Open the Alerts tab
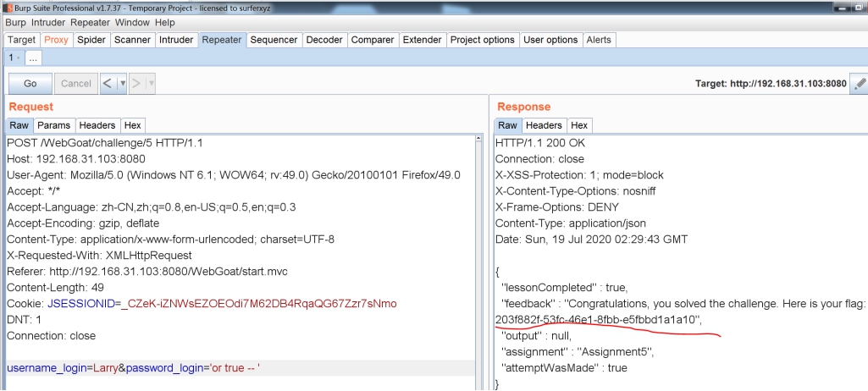 pyautogui.click(x=599, y=40)
